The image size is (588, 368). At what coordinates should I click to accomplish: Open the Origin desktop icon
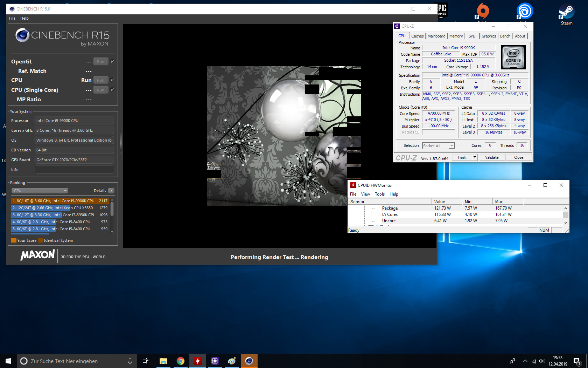coord(483,11)
